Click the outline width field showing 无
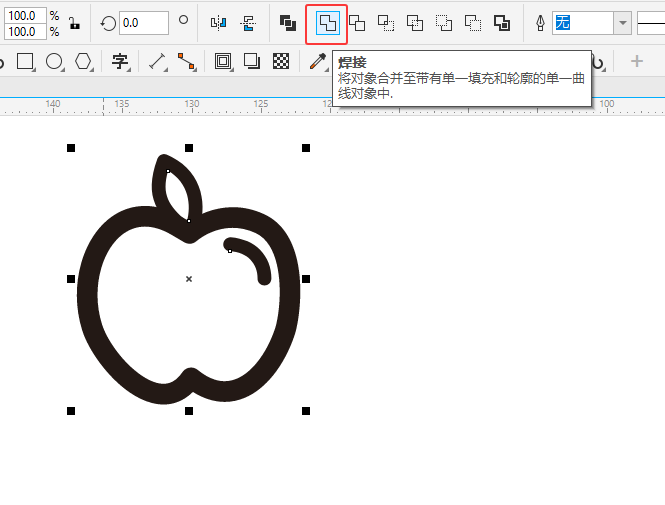The width and height of the screenshot is (665, 505). point(583,23)
